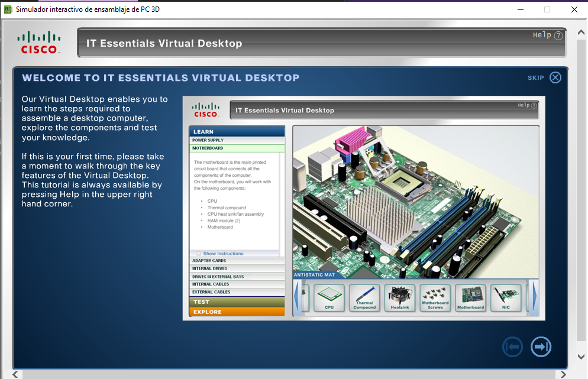Select the NIC card icon in the preview tray

click(x=506, y=298)
